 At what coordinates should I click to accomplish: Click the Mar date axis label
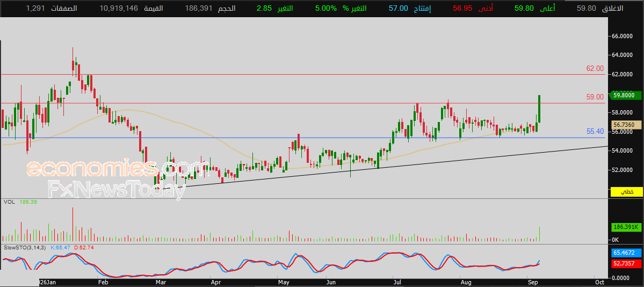(161, 283)
